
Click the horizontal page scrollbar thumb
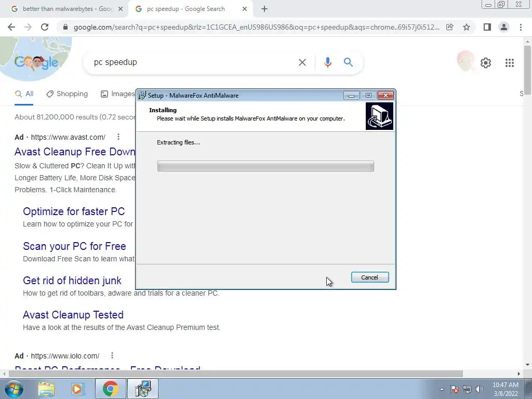coord(236,374)
